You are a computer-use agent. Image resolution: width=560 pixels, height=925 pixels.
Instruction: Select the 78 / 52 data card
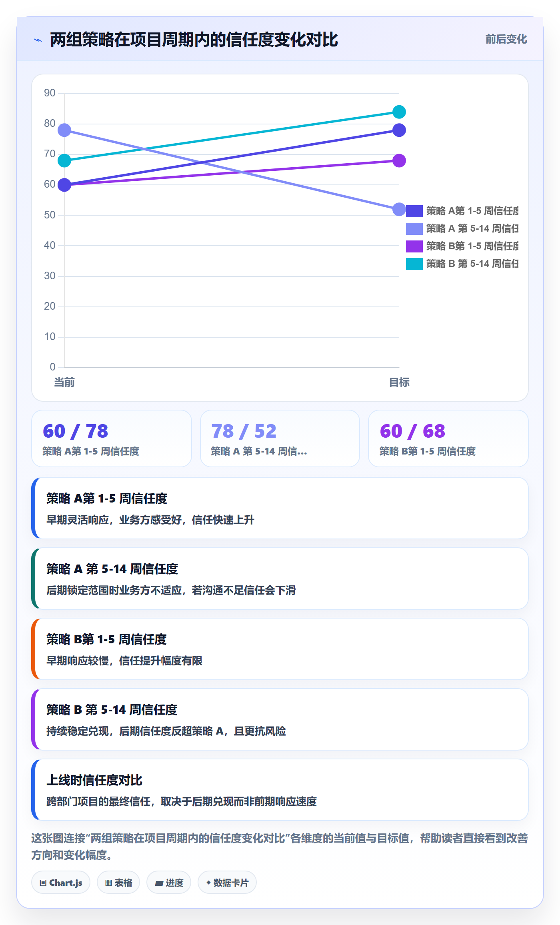click(280, 438)
